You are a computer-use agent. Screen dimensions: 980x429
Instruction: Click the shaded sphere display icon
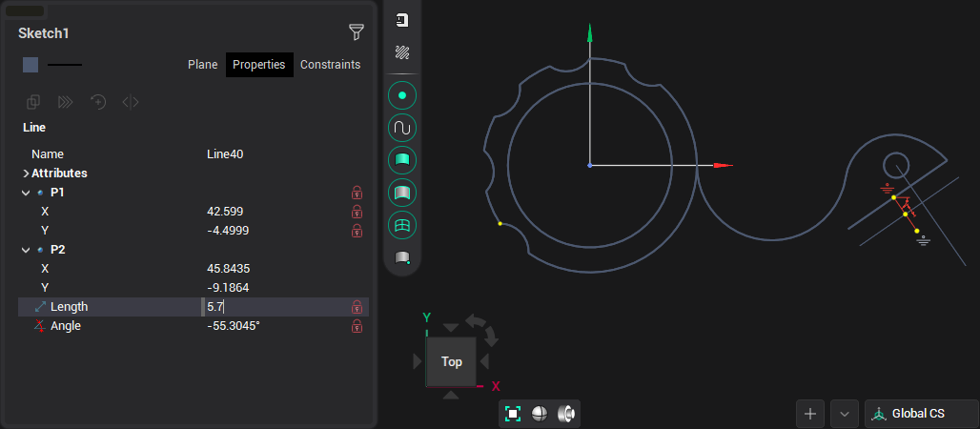(x=540, y=414)
